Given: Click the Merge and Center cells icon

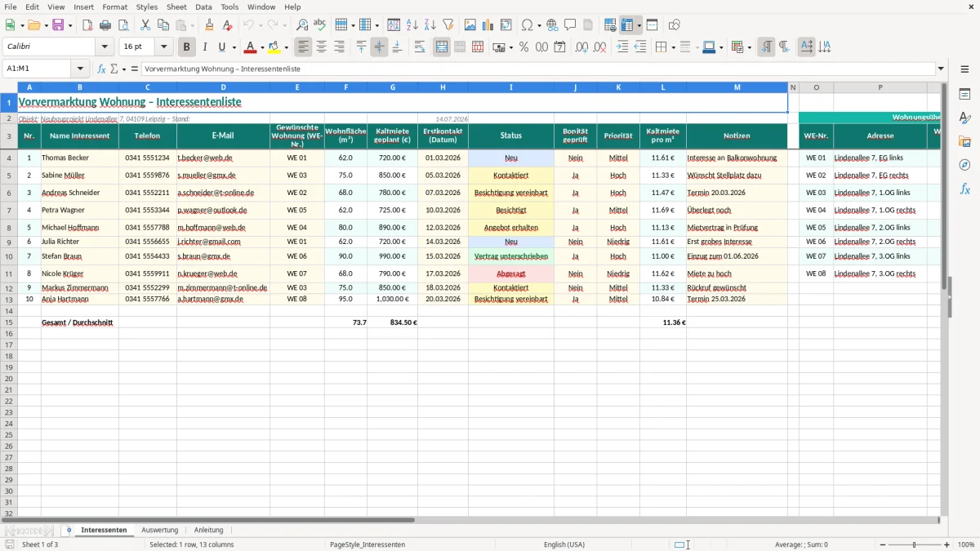Looking at the screenshot, I should 442,47.
